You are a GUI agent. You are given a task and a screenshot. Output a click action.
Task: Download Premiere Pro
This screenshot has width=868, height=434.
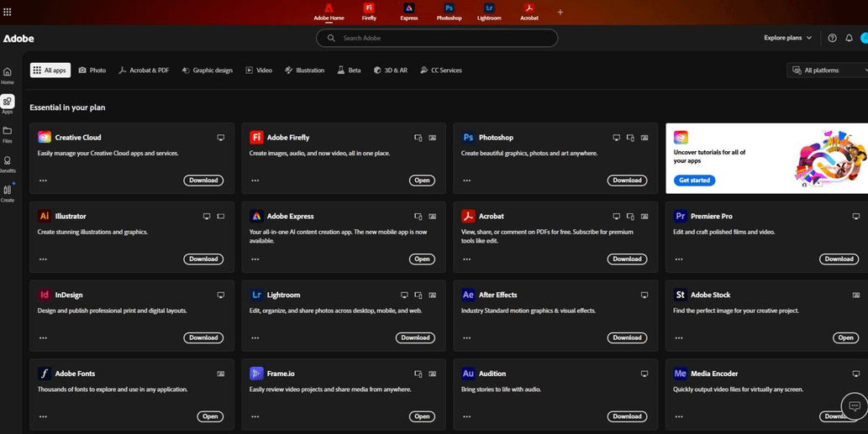tap(839, 259)
